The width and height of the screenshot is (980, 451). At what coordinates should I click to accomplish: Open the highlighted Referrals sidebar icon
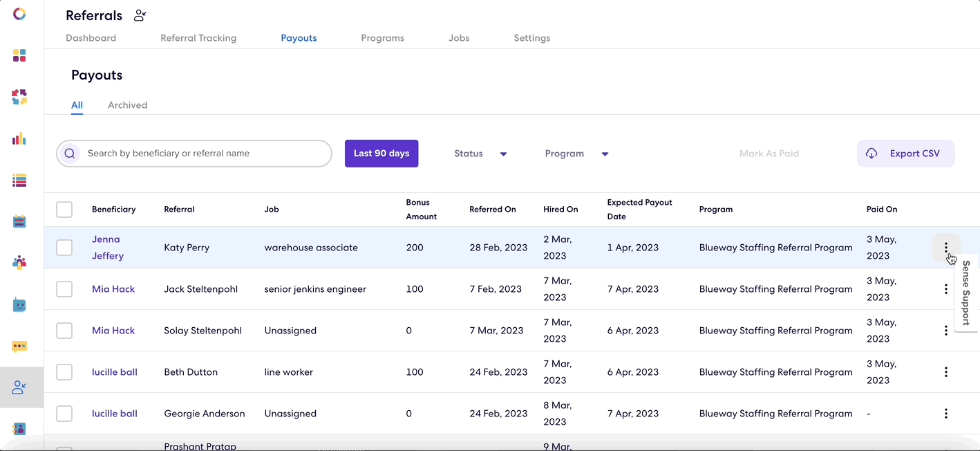tap(19, 387)
